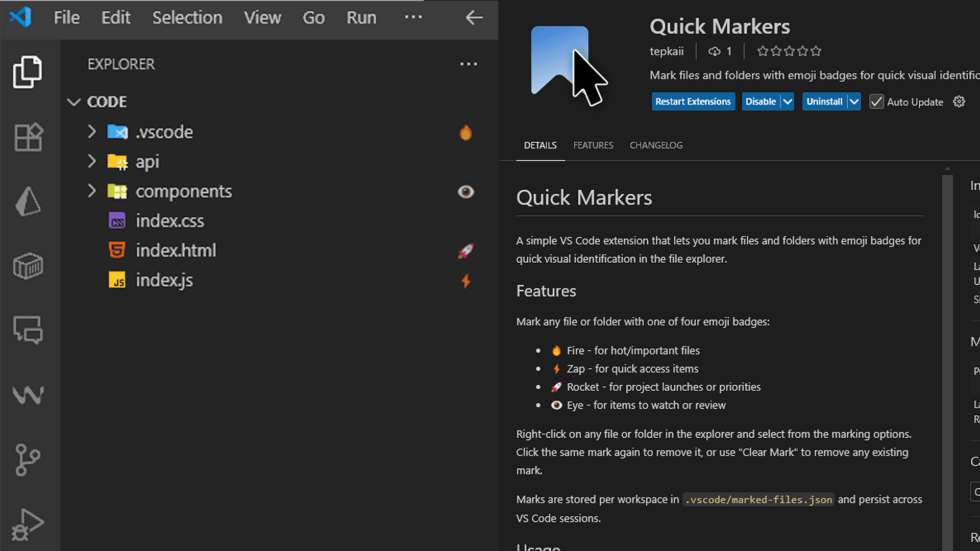Open the File menu

[67, 17]
